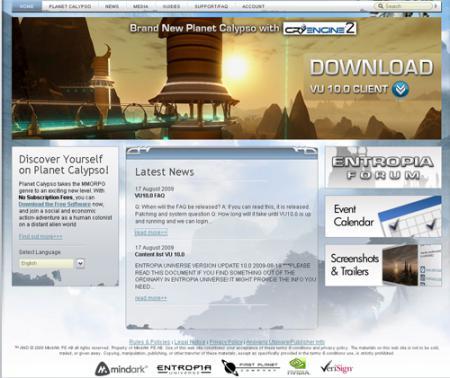The width and height of the screenshot is (450, 378).
Task: Open the VU10.0 FAQ news headline
Action: (x=150, y=196)
